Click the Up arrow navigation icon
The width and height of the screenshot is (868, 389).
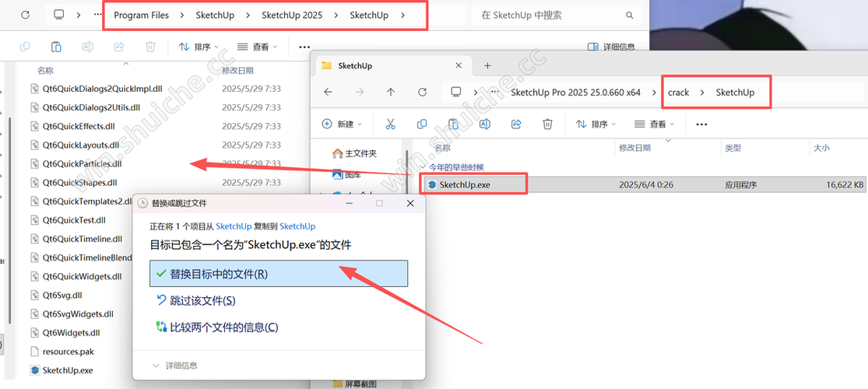tap(390, 93)
